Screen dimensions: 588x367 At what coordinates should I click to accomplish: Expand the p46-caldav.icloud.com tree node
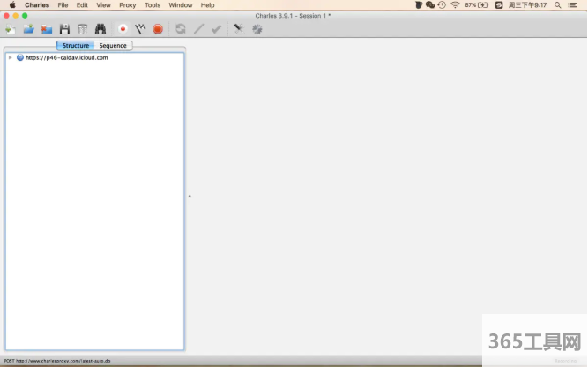coord(10,57)
